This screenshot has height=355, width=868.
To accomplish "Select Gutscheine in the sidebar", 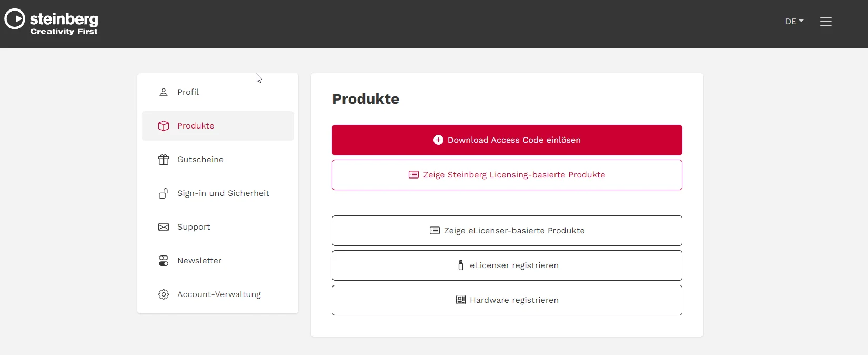I will (x=218, y=160).
